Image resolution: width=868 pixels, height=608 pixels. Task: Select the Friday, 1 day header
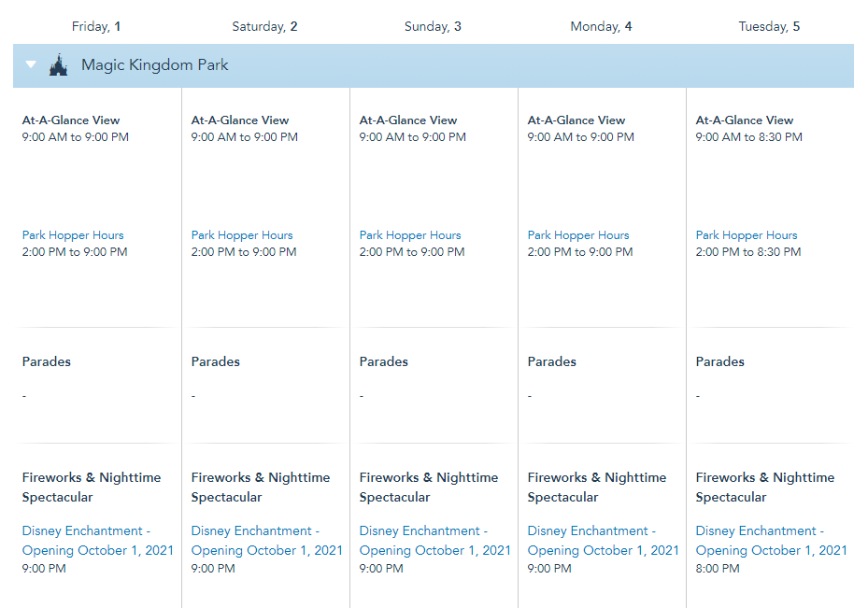96,26
